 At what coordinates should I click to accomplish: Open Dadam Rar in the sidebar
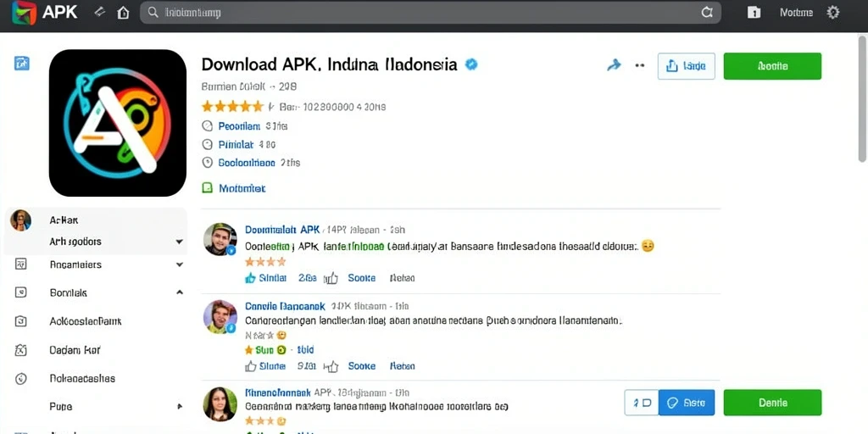click(75, 350)
